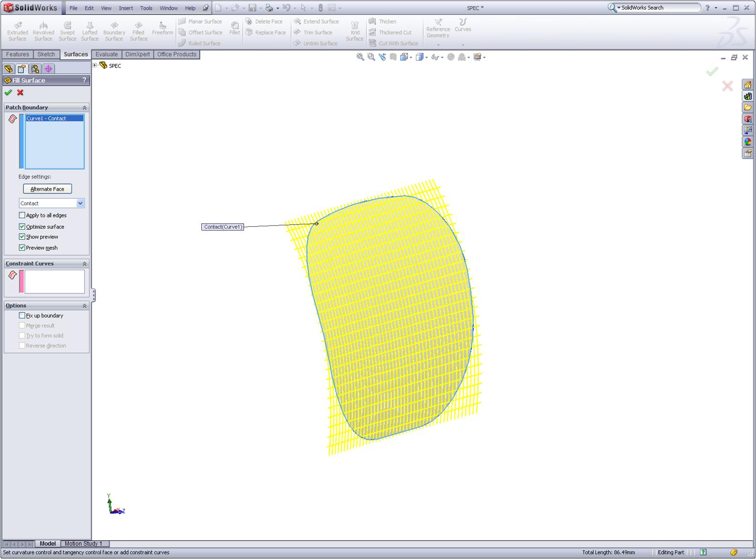Viewport: 756px width, 559px height.
Task: Uncheck the Optimize surface checkbox
Action: (22, 227)
